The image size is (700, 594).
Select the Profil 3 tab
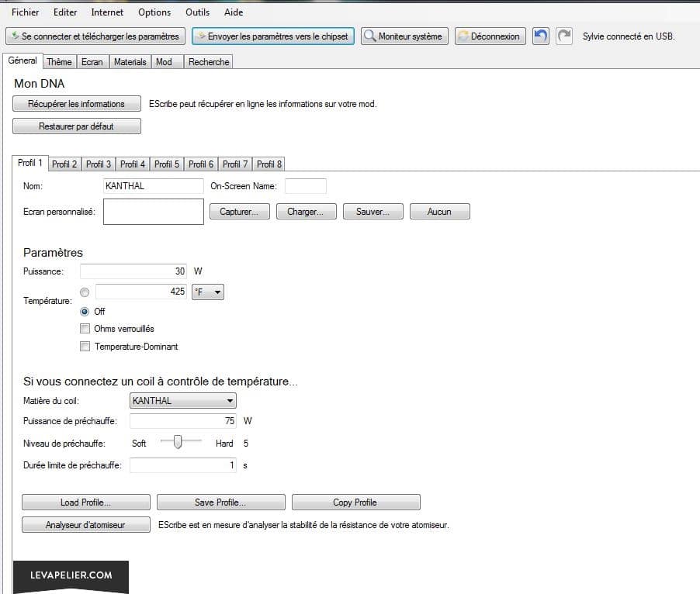[x=99, y=164]
